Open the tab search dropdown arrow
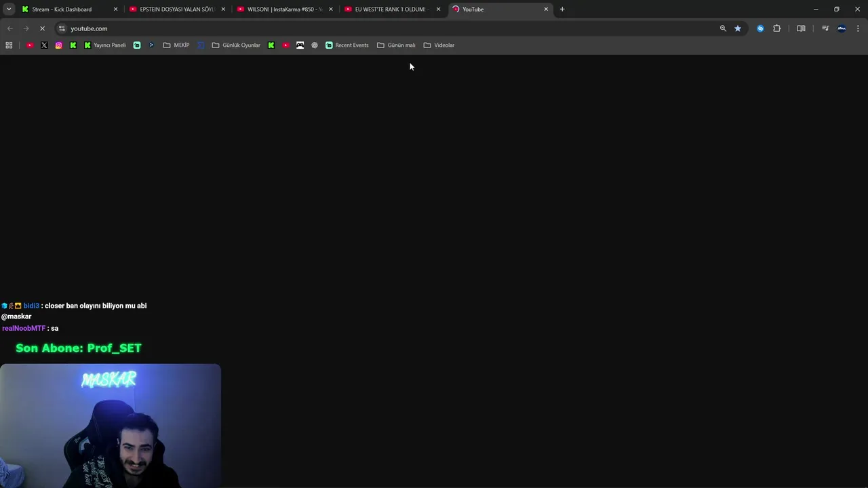 click(9, 9)
